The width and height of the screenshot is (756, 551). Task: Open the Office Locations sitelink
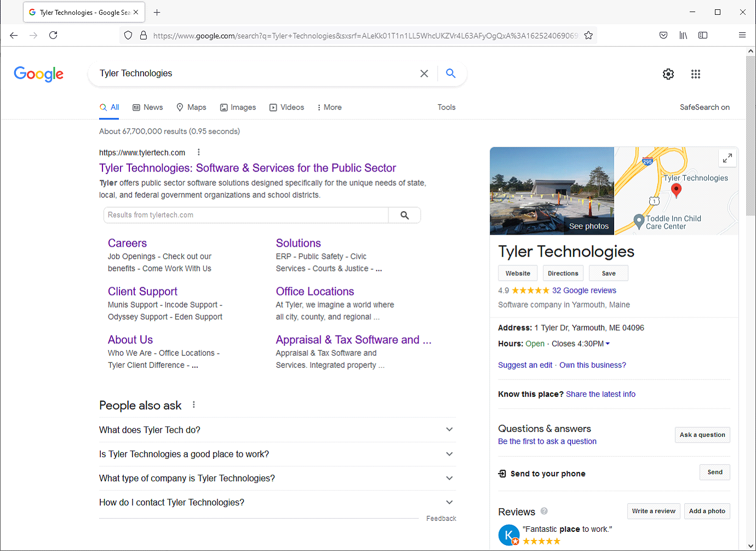315,291
